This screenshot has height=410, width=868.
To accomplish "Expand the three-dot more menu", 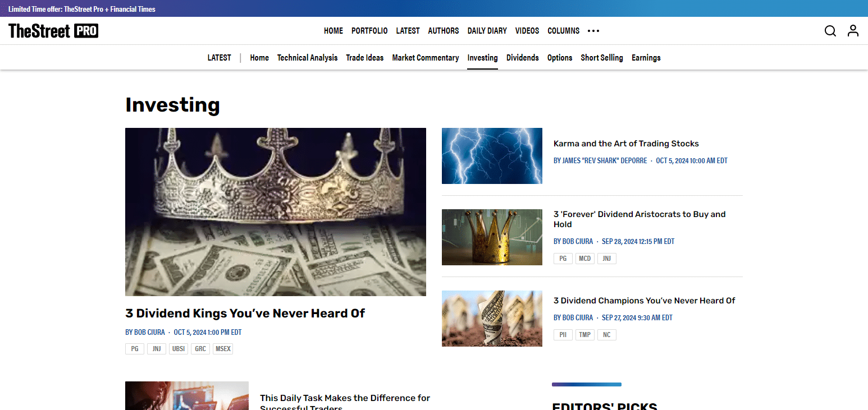I will coord(593,31).
